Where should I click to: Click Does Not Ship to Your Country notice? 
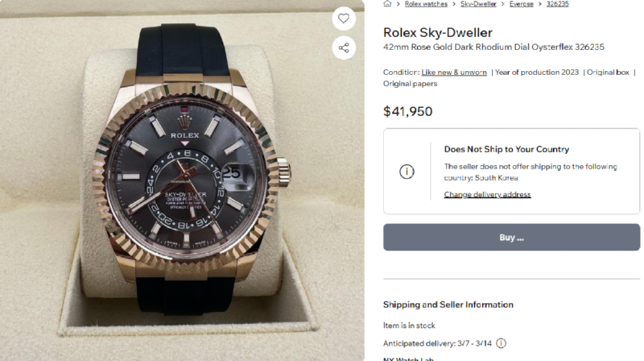[x=506, y=149]
